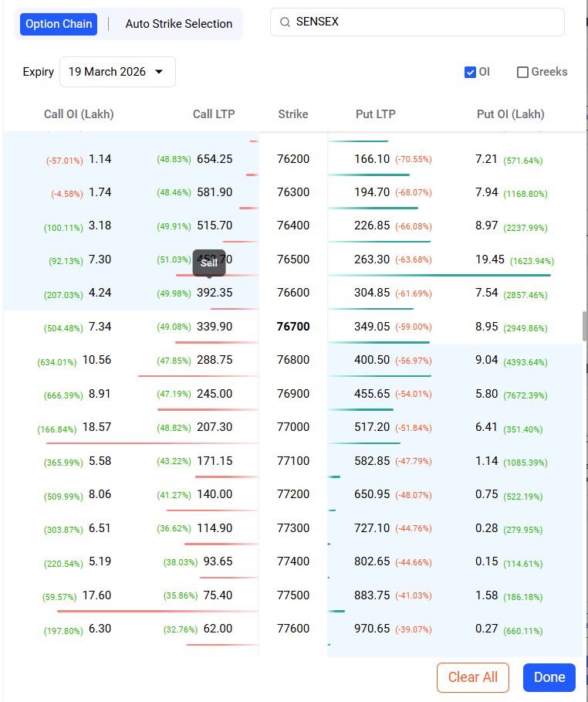
Task: Click the search magnifier icon
Action: tap(286, 22)
